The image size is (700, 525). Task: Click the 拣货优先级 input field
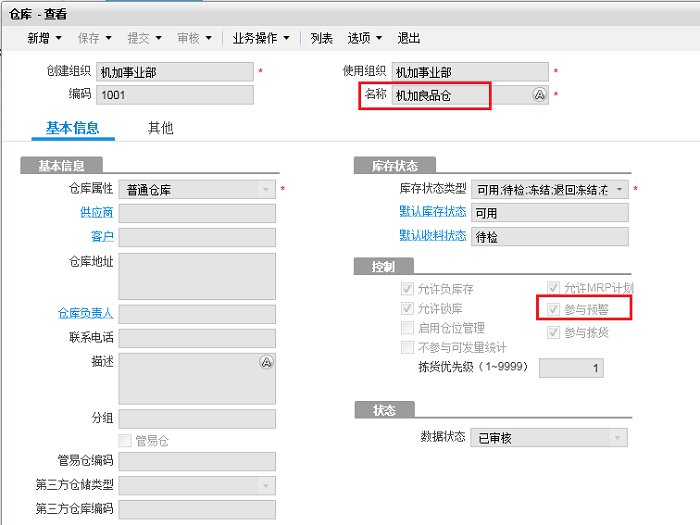[x=571, y=368]
